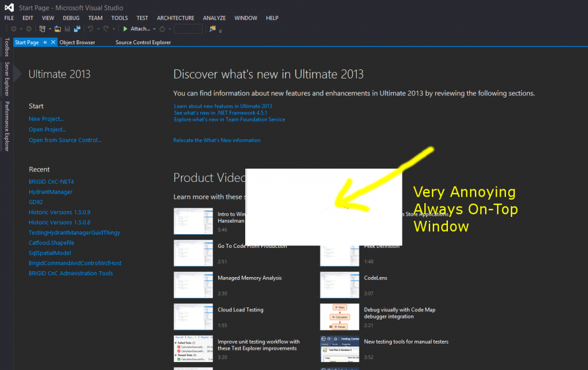
Task: Open recent Historic Versions 1.5.0.9
Action: point(60,212)
